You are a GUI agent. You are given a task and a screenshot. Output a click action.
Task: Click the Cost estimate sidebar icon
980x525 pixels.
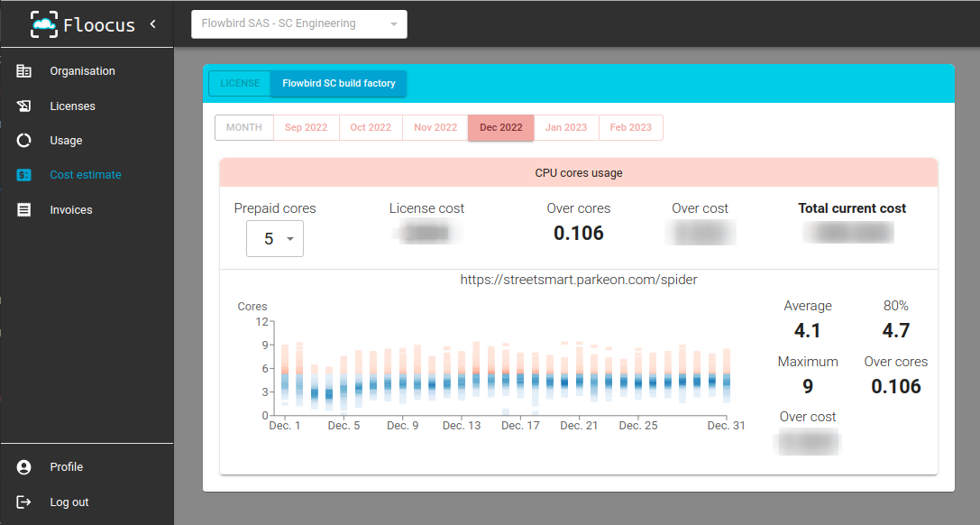tap(24, 174)
